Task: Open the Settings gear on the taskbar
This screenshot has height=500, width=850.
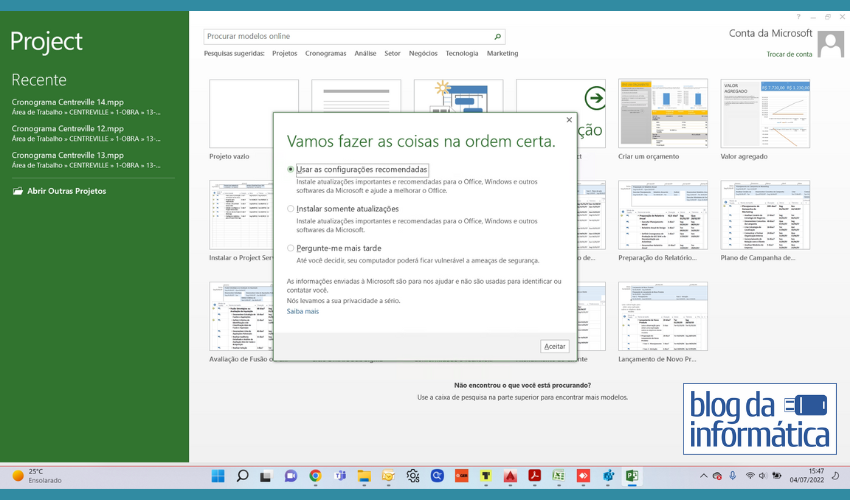Action: [413, 476]
